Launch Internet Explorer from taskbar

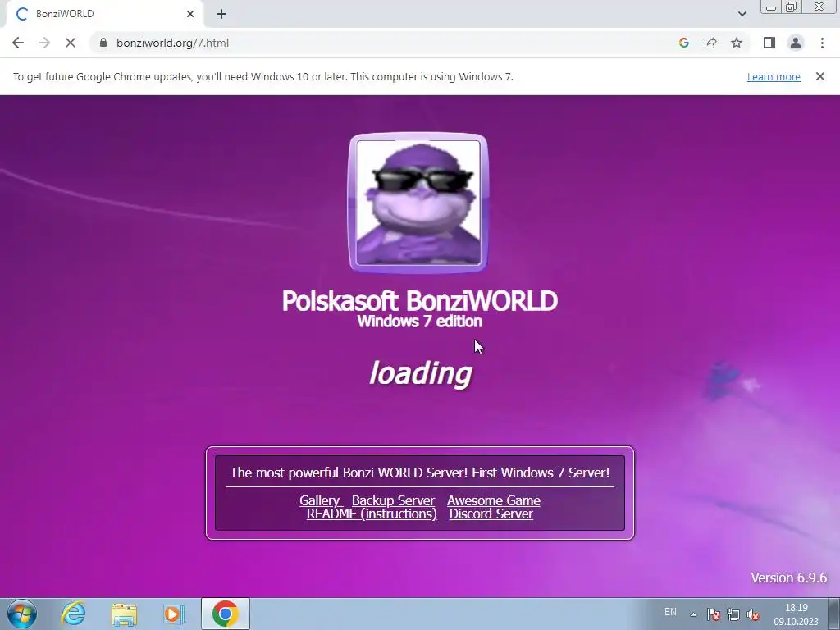(x=73, y=614)
